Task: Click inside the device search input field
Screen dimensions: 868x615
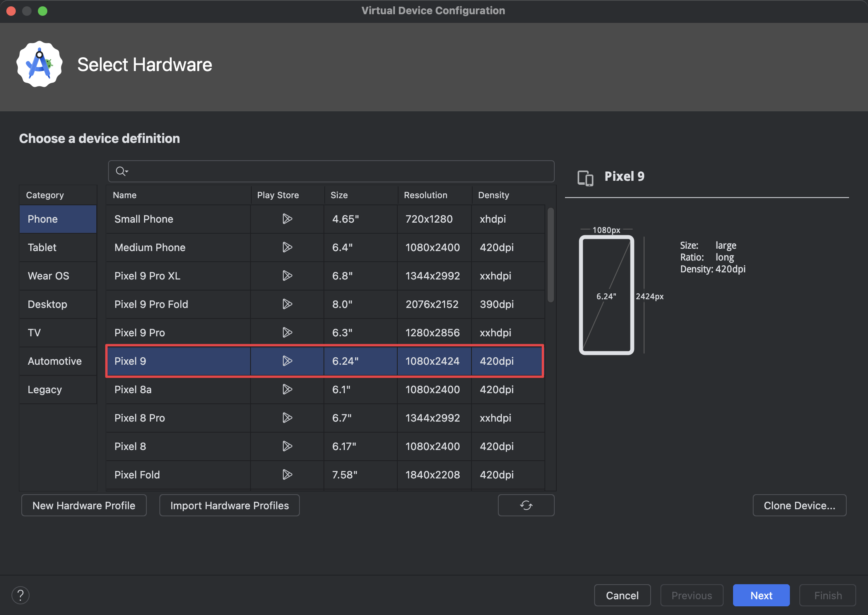Action: click(x=316, y=171)
